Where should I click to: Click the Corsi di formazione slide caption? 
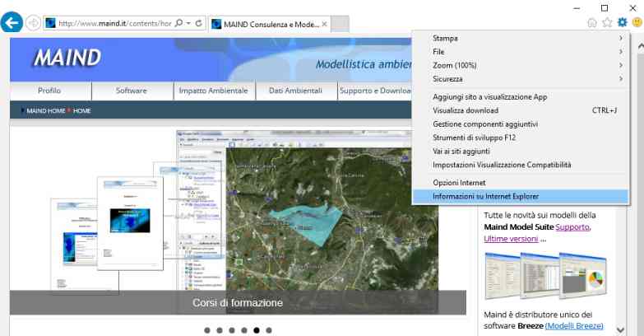pyautogui.click(x=238, y=303)
